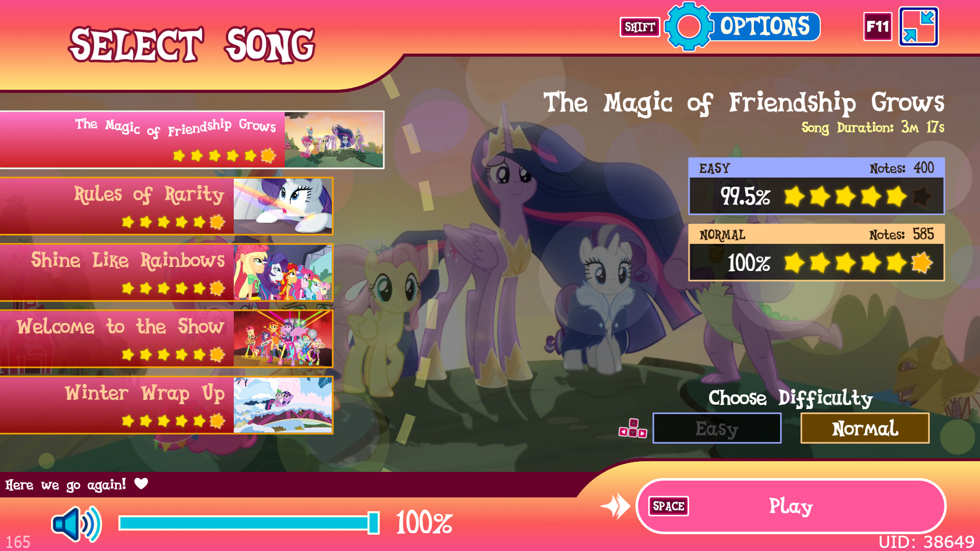Mute audio using the speaker icon
This screenshot has width=980, height=551.
coord(77,524)
